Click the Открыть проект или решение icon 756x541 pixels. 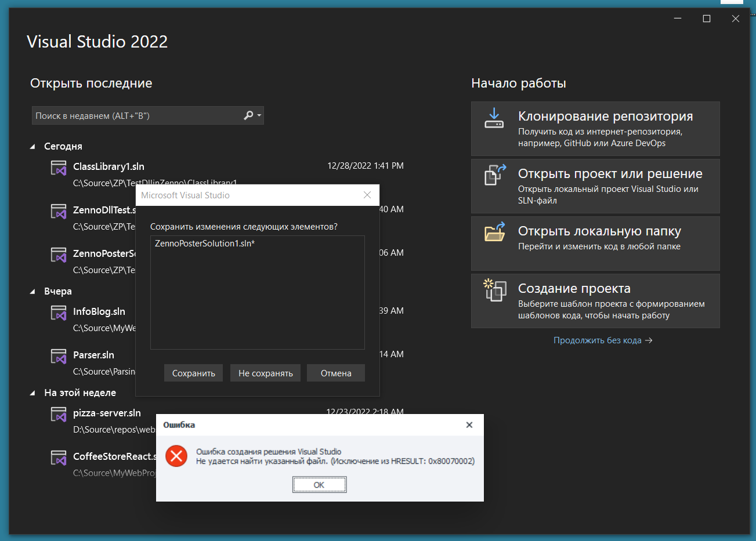[495, 175]
